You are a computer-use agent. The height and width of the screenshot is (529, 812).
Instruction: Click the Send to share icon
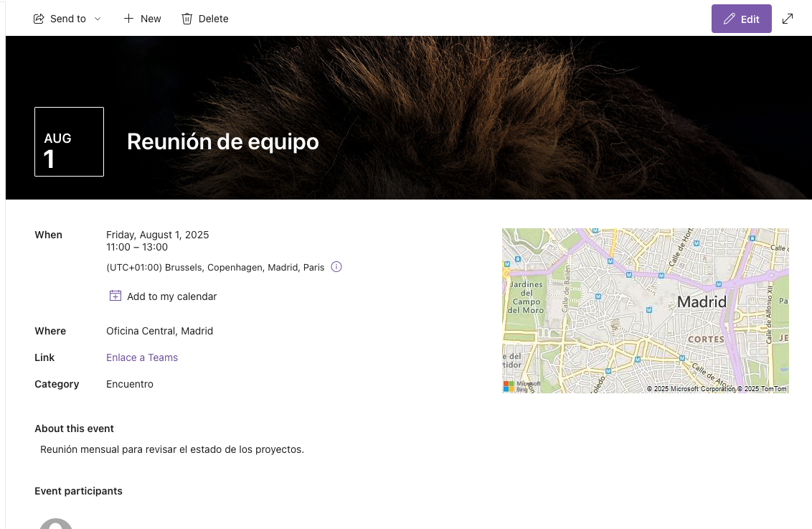pyautogui.click(x=38, y=19)
